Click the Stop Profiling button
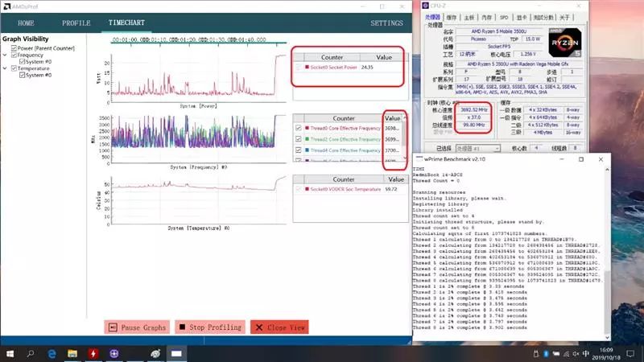644x362 pixels. (x=210, y=327)
